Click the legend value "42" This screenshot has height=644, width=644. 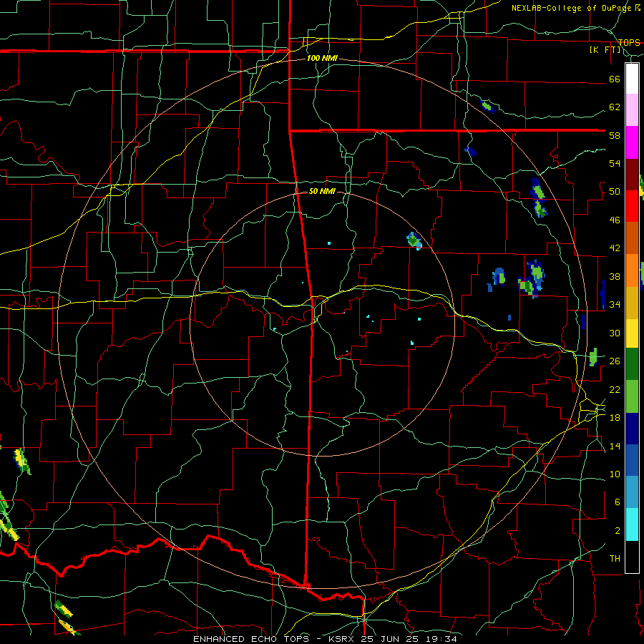(615, 248)
